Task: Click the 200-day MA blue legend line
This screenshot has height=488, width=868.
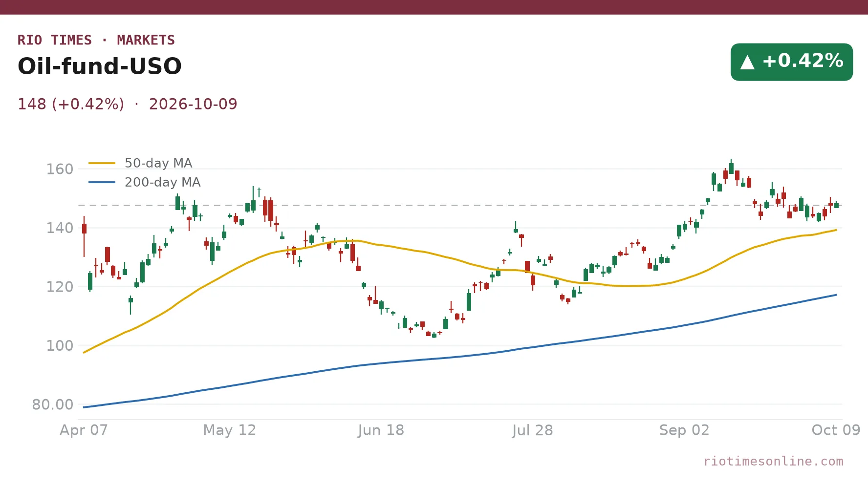Action: [x=102, y=182]
